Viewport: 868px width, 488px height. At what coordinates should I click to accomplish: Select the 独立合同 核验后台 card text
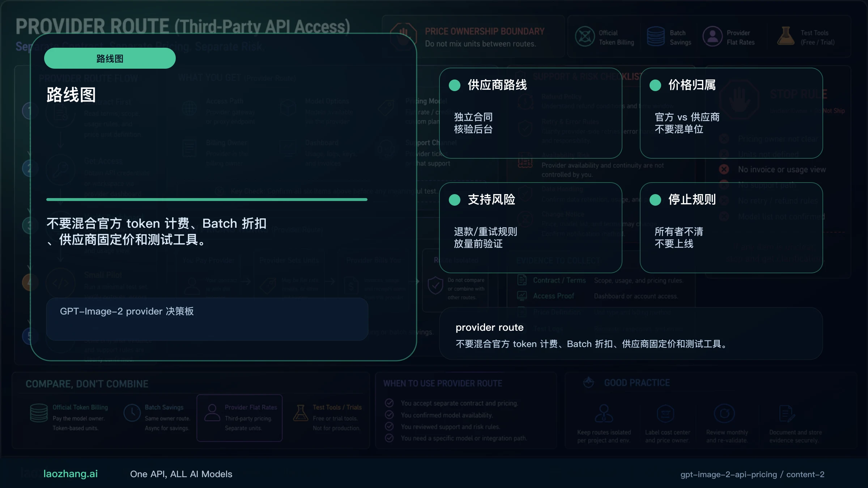pyautogui.click(x=473, y=123)
